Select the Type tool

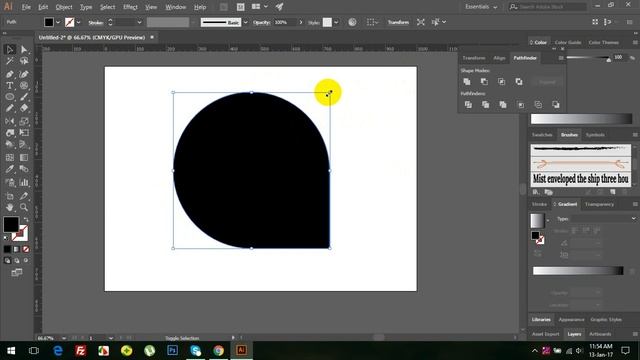10,86
